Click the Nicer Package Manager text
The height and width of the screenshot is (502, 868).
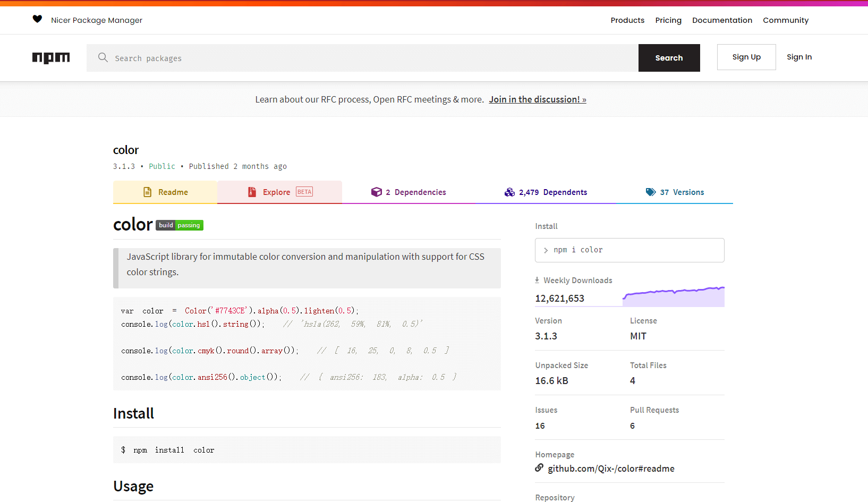pyautogui.click(x=97, y=20)
